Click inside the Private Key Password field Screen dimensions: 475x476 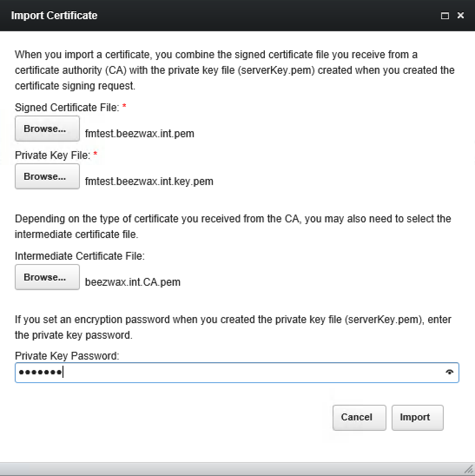(x=217, y=372)
